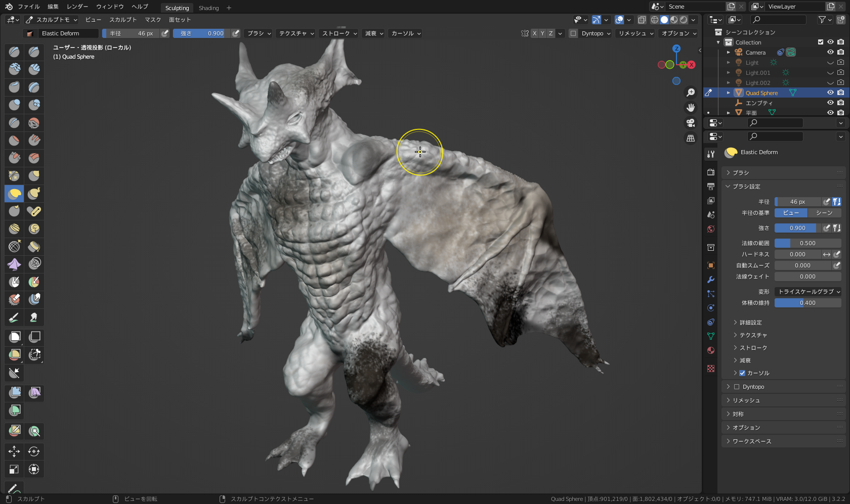
Task: Select the Annotate pencil tool
Action: (14, 488)
